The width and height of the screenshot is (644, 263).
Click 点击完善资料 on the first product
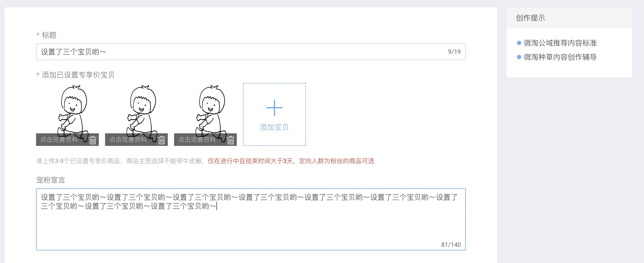coord(59,140)
